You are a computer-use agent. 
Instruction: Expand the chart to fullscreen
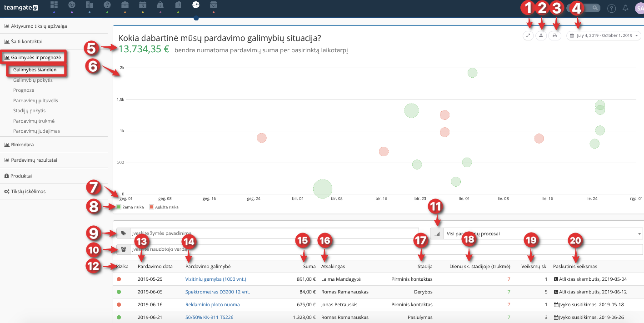(528, 35)
